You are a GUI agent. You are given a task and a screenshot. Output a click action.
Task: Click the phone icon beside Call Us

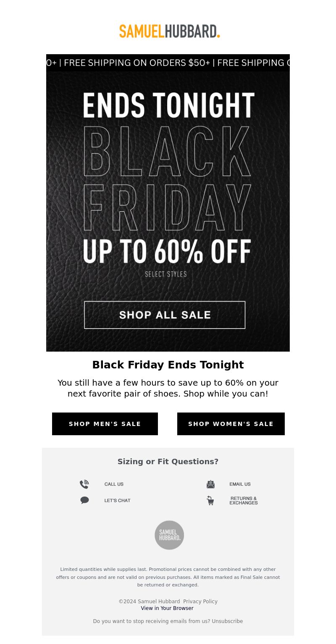[84, 484]
